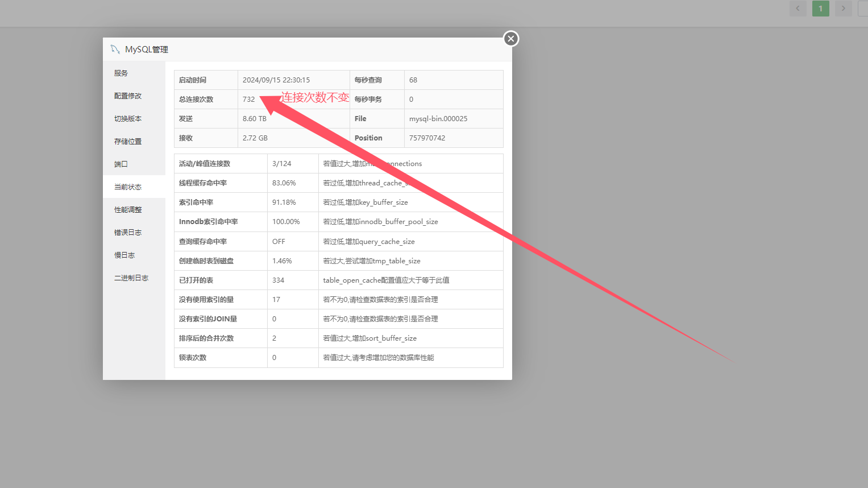Open the 性能调整 tab
The width and height of the screenshot is (868, 488).
(x=134, y=209)
